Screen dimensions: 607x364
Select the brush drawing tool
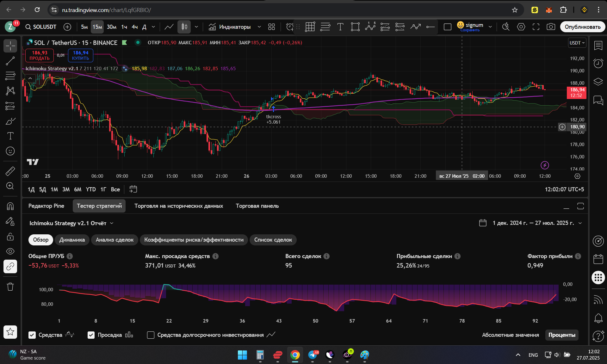point(10,121)
